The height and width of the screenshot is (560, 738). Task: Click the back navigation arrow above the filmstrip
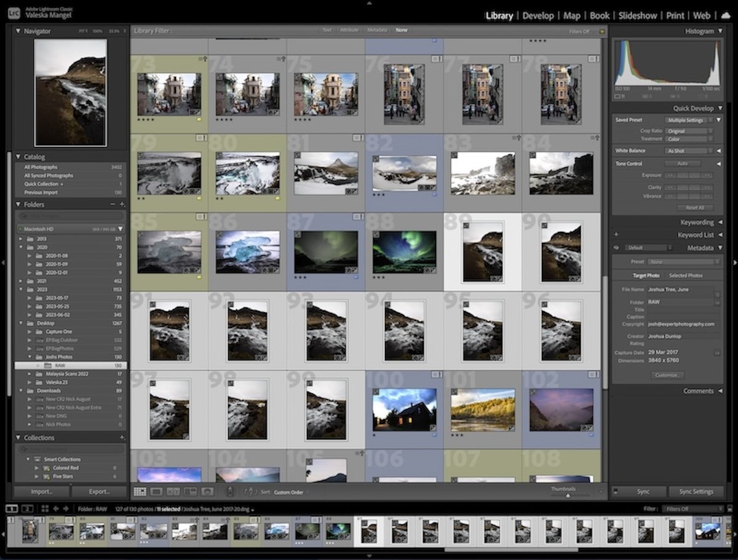coord(56,509)
